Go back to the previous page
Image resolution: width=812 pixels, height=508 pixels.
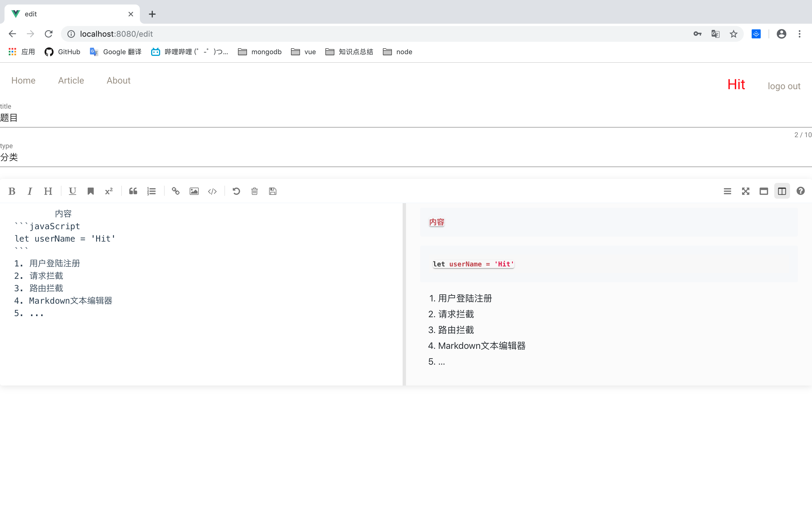tap(12, 34)
